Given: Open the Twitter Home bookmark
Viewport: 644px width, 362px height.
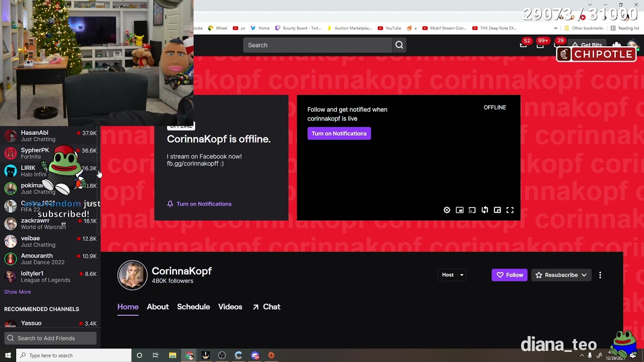Looking at the screenshot, I should coord(260,28).
